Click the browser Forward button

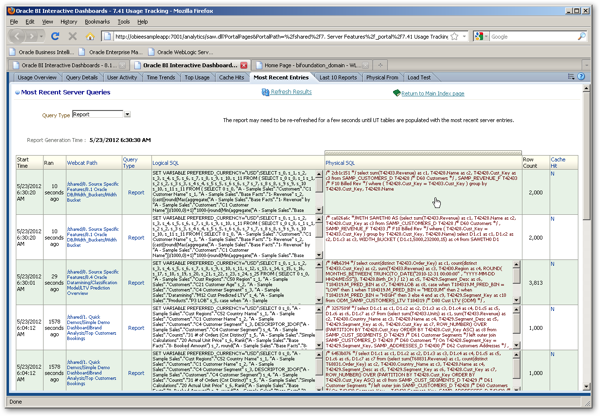[x=31, y=36]
